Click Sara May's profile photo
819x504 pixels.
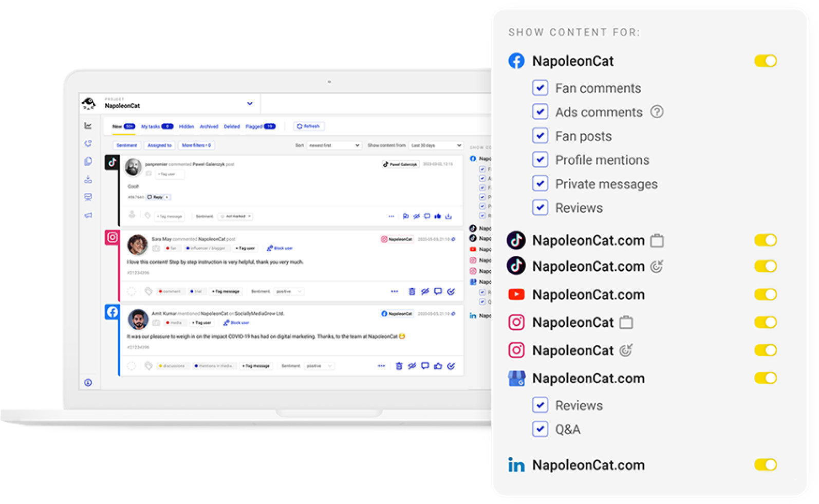tap(137, 245)
